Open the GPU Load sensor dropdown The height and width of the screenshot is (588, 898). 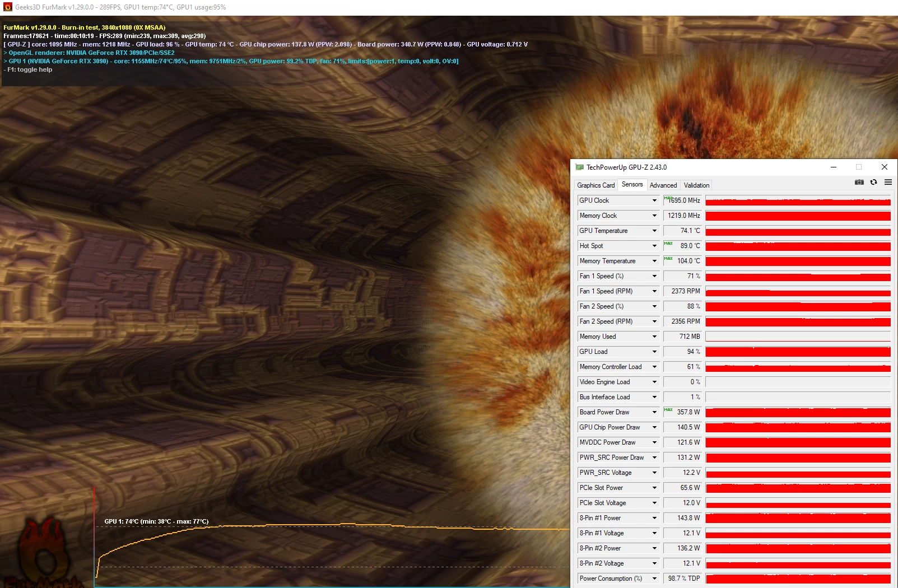(x=654, y=352)
